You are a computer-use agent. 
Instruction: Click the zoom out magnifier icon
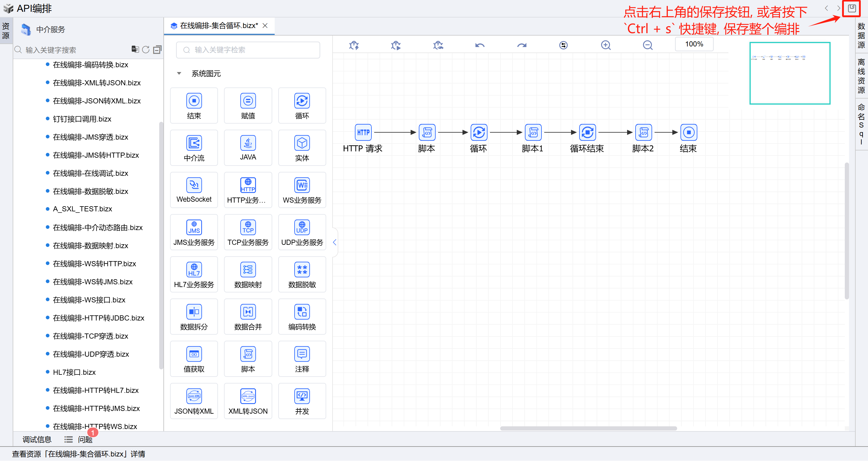[x=647, y=45]
